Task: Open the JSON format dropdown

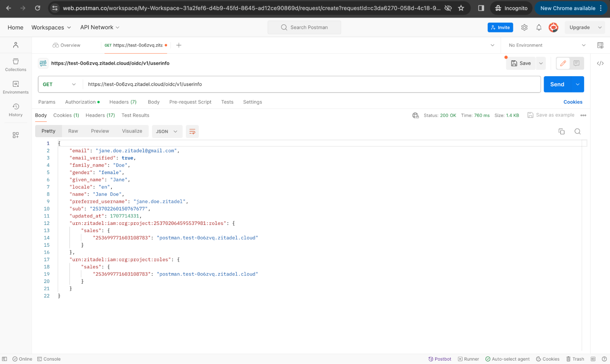Action: pos(167,131)
